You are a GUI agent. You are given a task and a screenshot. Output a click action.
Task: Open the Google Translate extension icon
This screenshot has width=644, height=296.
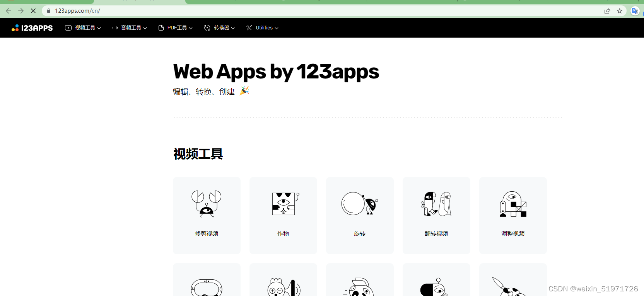[635, 11]
